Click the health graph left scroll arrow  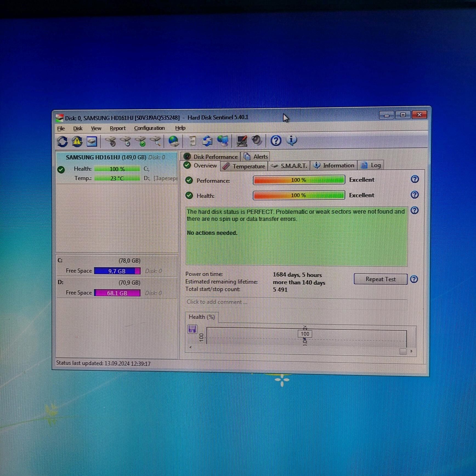(190, 347)
